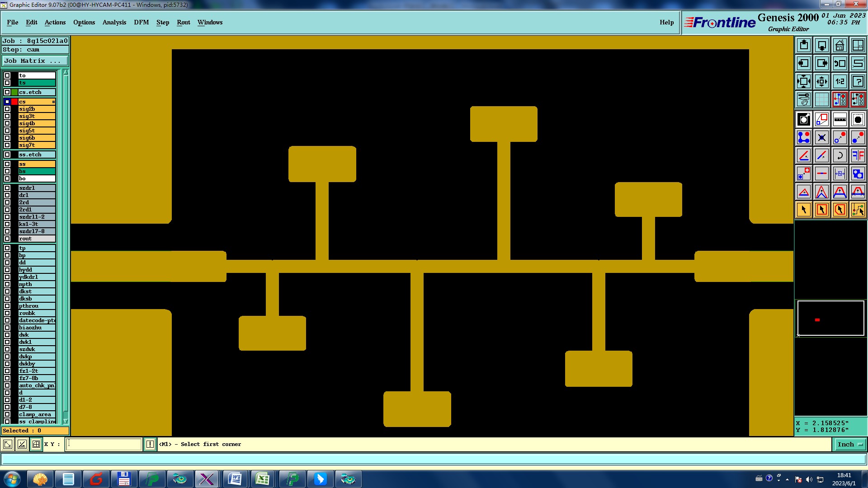Select the ruler measure tool
868x488 pixels.
840,119
